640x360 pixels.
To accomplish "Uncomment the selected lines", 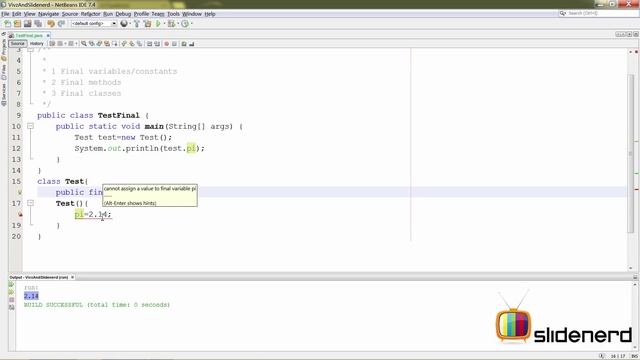I will click(191, 44).
